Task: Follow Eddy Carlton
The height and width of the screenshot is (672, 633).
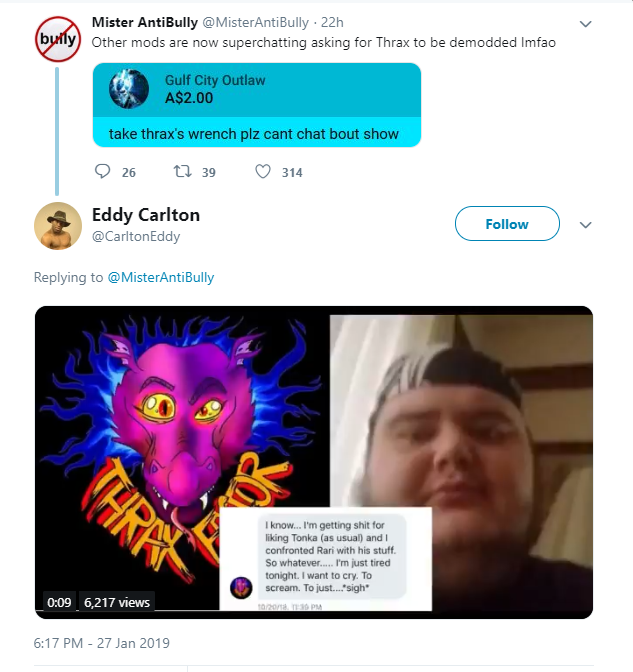Action: coord(507,224)
